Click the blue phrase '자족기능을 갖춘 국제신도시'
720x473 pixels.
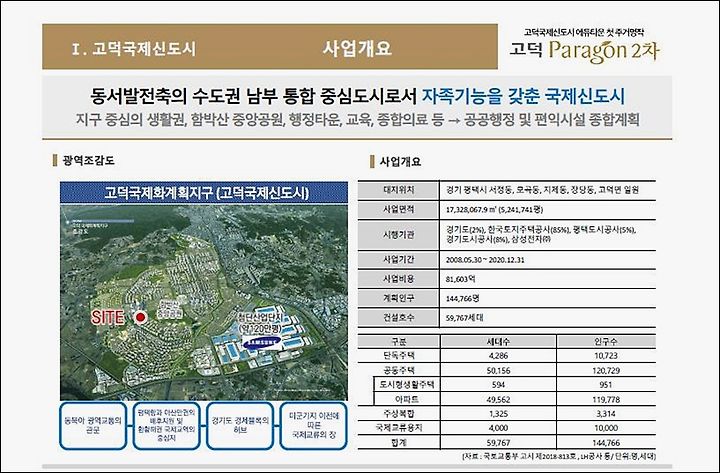[523, 96]
